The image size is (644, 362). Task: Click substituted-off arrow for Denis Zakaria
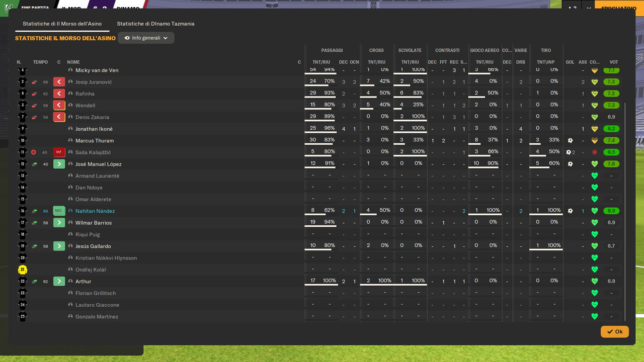pyautogui.click(x=59, y=117)
